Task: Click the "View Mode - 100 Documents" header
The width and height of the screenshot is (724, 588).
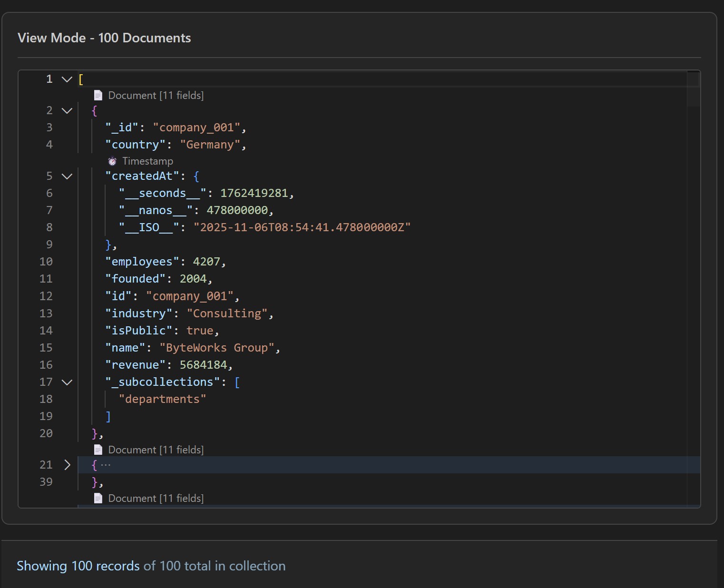Action: (x=104, y=38)
